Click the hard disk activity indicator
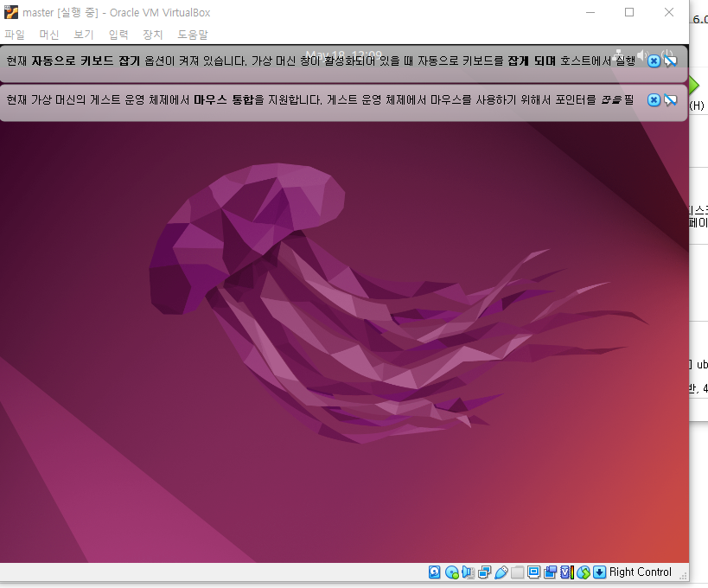The image size is (708, 588). (434, 572)
